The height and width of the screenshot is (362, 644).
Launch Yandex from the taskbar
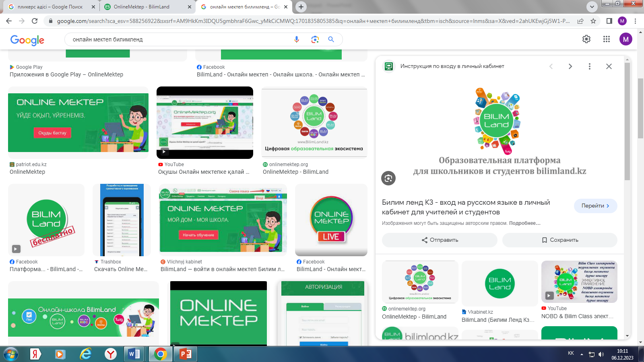tap(35, 354)
